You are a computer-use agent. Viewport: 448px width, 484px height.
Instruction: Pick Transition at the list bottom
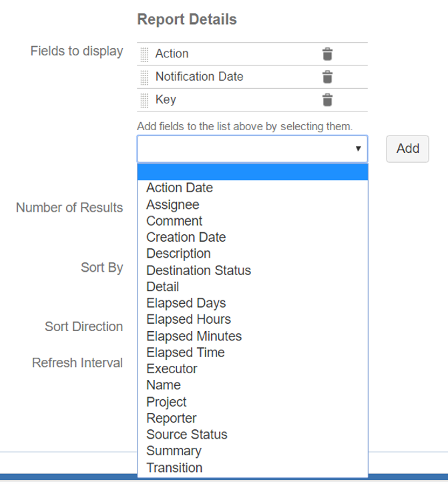(x=174, y=467)
